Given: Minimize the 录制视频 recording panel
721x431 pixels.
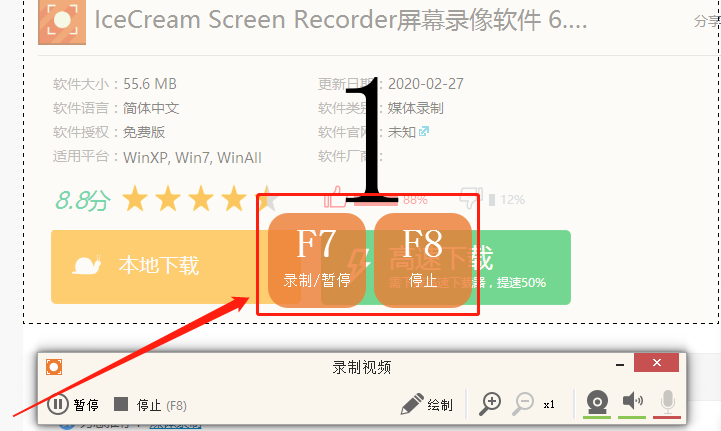Looking at the screenshot, I should click(620, 365).
